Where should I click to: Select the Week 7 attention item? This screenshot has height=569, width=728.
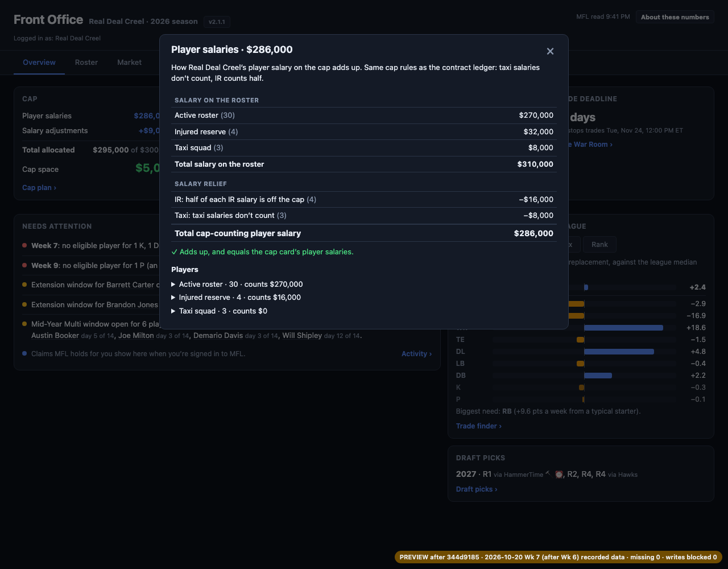pyautogui.click(x=91, y=246)
